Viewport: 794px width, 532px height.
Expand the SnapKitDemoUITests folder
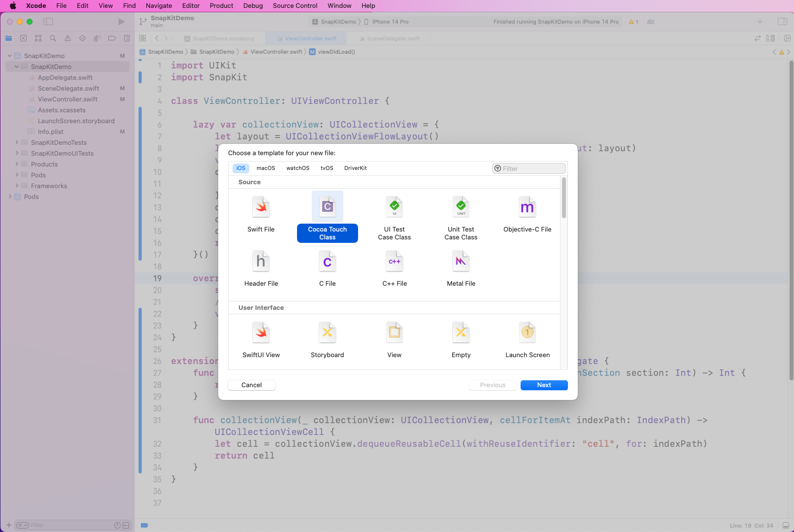pos(16,153)
